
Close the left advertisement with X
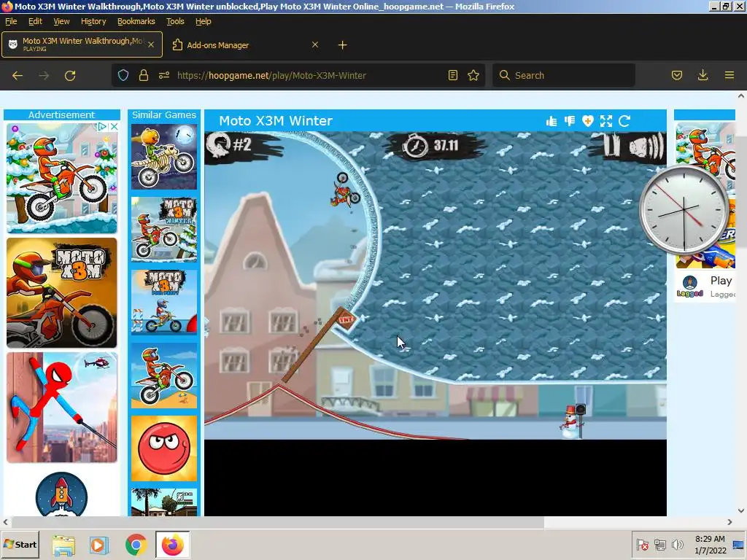click(114, 127)
